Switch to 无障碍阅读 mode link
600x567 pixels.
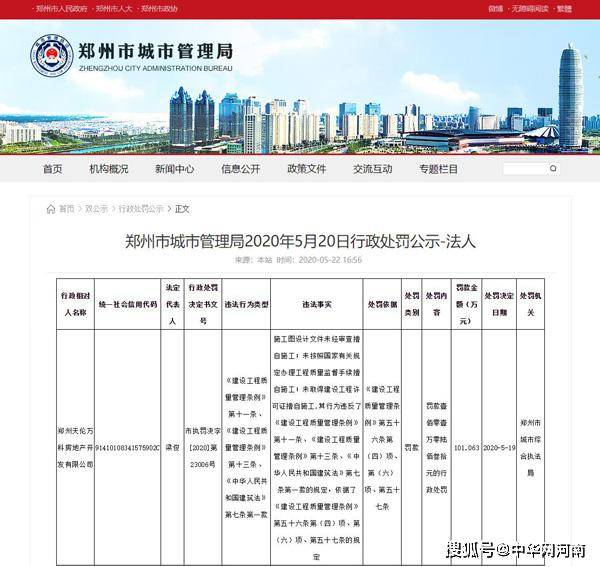(530, 8)
